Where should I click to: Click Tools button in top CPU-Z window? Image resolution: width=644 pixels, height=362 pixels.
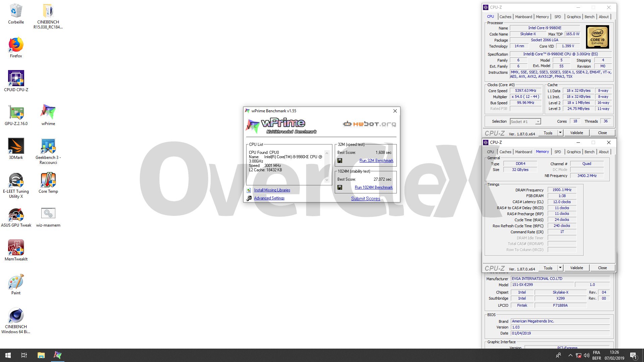pos(548,133)
